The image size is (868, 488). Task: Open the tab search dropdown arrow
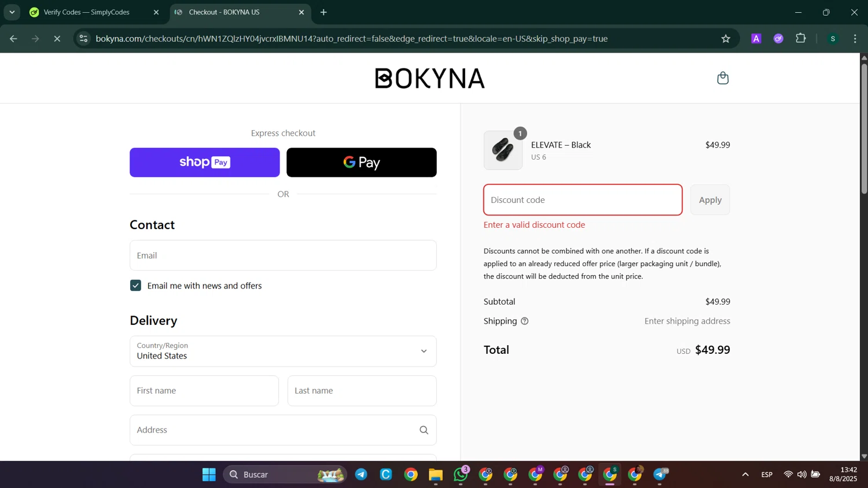tap(12, 12)
